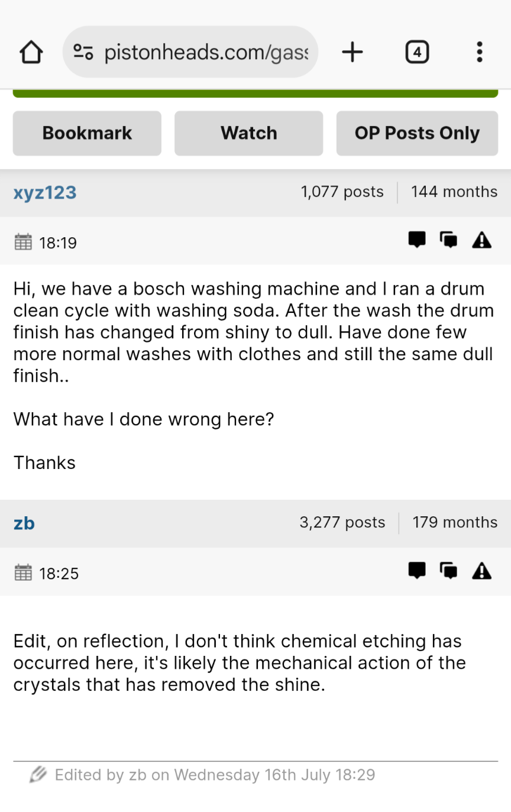Open zb's user profile

click(24, 523)
